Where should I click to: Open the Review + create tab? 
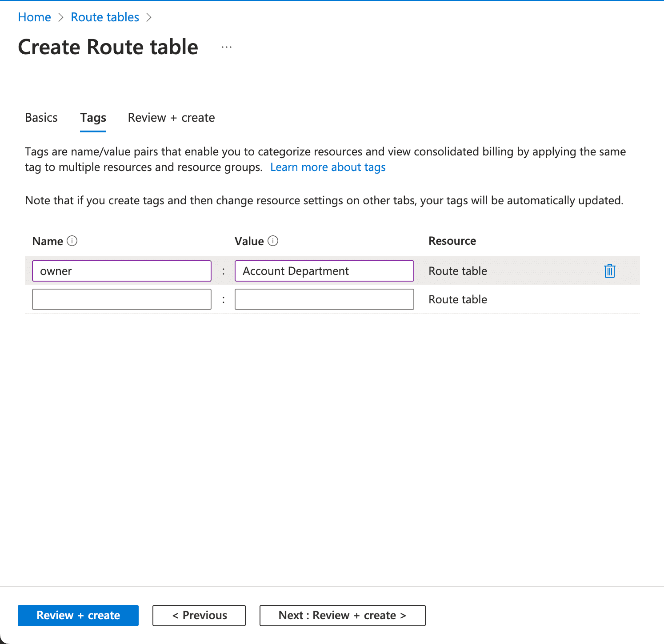point(171,118)
